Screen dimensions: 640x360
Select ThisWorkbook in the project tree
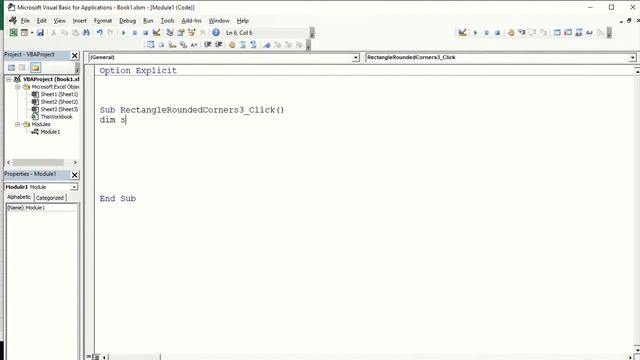[56, 117]
